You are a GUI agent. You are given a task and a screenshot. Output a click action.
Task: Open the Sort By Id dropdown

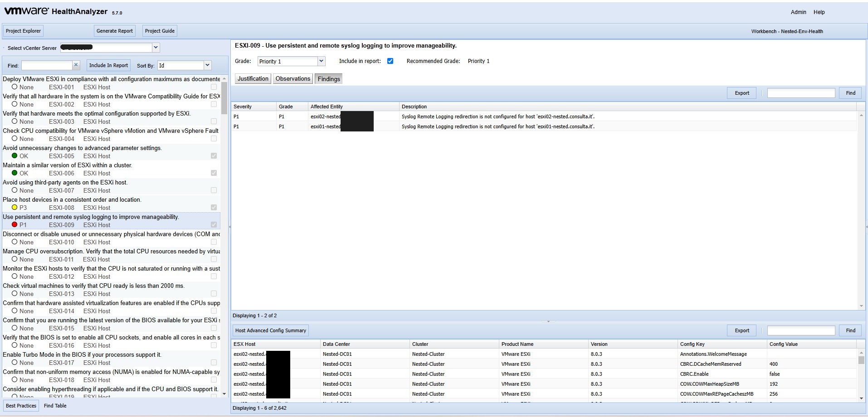click(207, 65)
